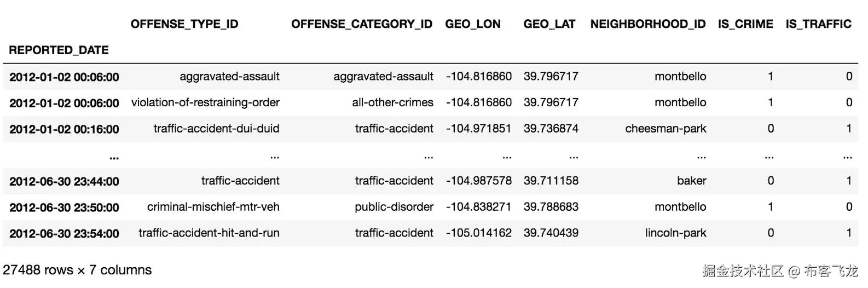The width and height of the screenshot is (868, 288).
Task: Select the 2012-01-02 00:16:00 row index
Action: [64, 129]
